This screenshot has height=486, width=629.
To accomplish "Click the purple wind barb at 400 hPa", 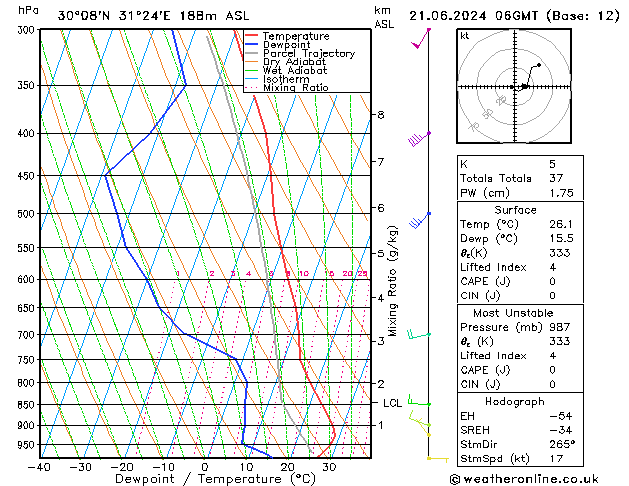I will [420, 139].
